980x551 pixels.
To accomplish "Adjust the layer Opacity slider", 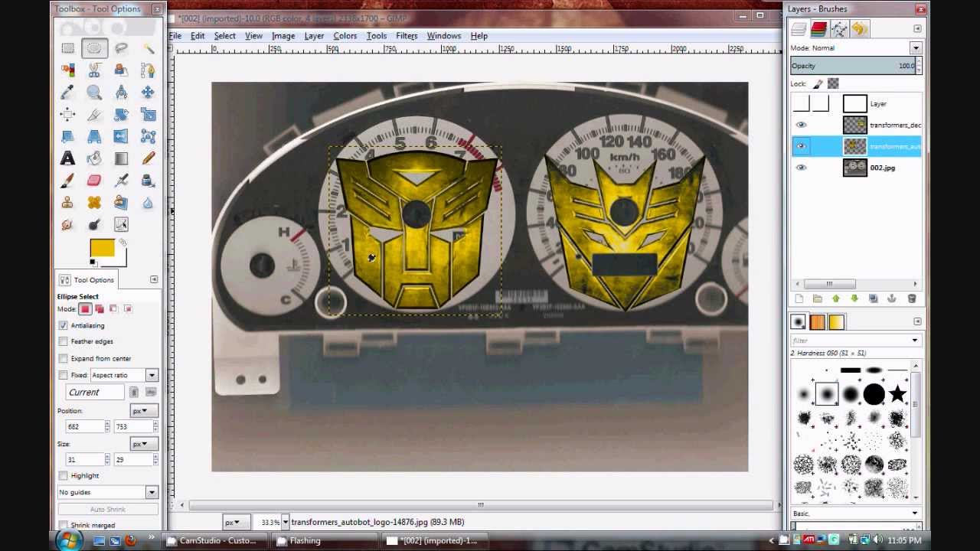I will pos(854,66).
